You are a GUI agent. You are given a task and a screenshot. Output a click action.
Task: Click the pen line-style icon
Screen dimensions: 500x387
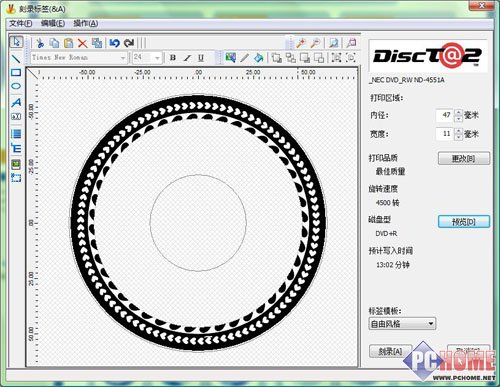[244, 58]
